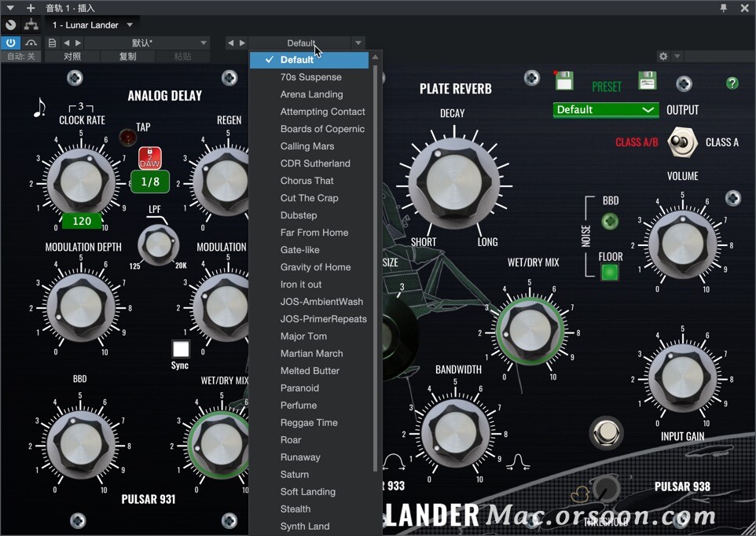Go to next preset beside 默认*
Viewport: 756px width, 536px height.
point(78,43)
